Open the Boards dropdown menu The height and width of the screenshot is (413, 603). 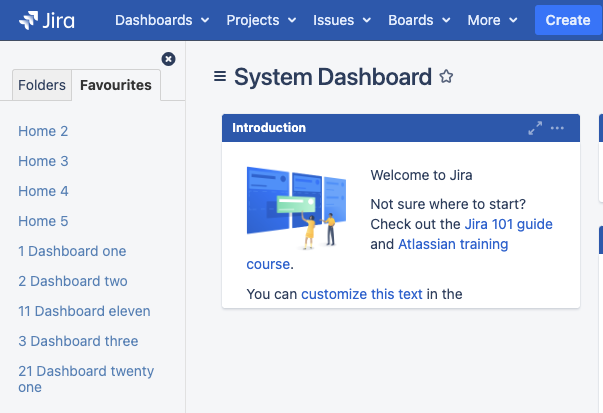(421, 20)
